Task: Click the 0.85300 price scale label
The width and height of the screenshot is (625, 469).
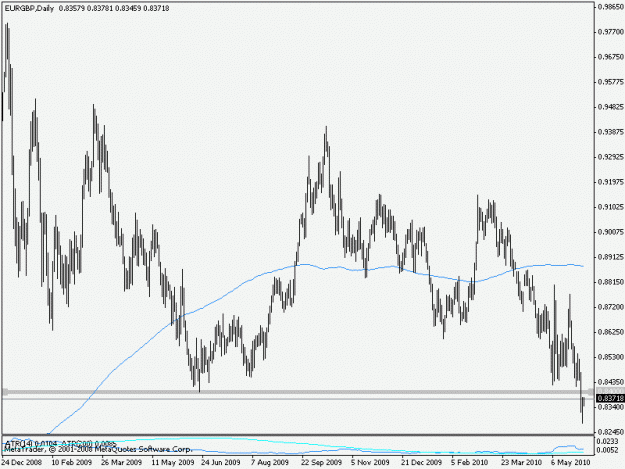Action: coord(611,357)
